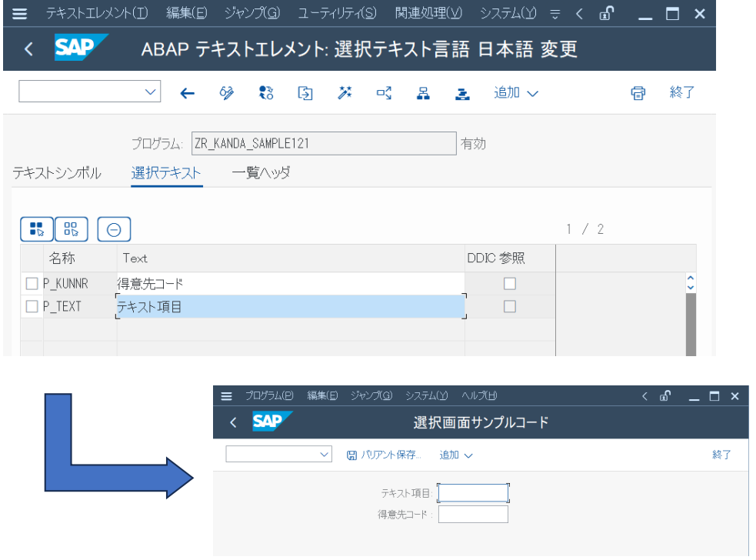Click the scroll down arrow of the table
The width and height of the screenshot is (756, 560).
click(691, 288)
